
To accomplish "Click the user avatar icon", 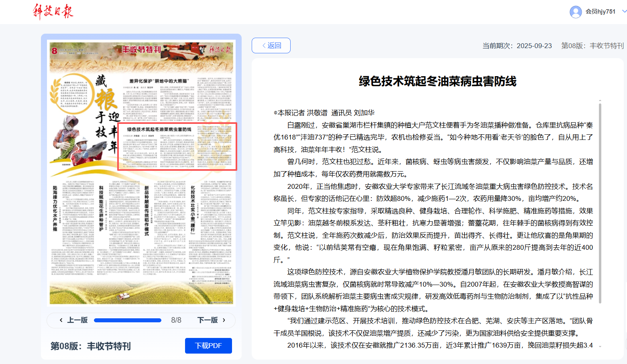I will (576, 12).
